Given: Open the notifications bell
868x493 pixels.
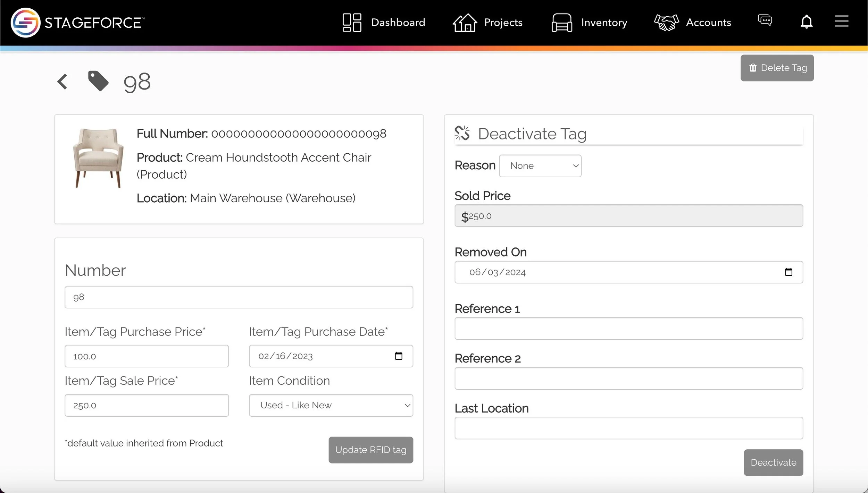Looking at the screenshot, I should click(x=807, y=22).
